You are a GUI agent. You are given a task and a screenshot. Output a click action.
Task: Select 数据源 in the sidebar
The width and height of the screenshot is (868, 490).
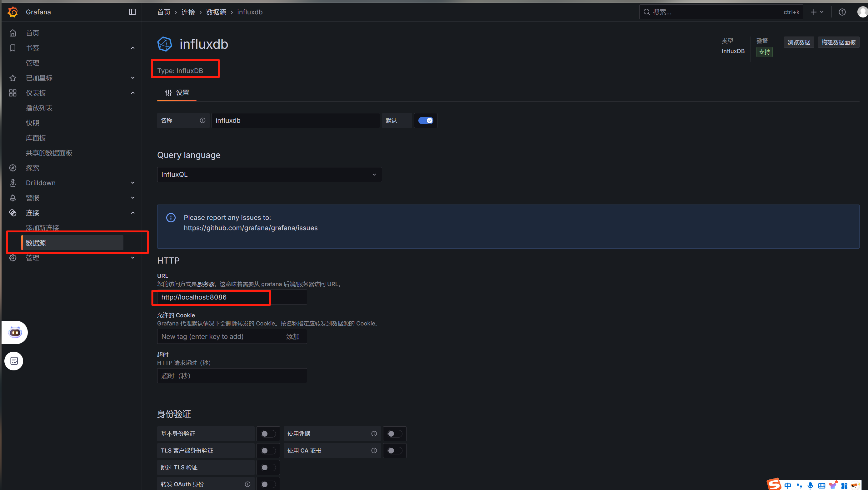pyautogui.click(x=72, y=243)
